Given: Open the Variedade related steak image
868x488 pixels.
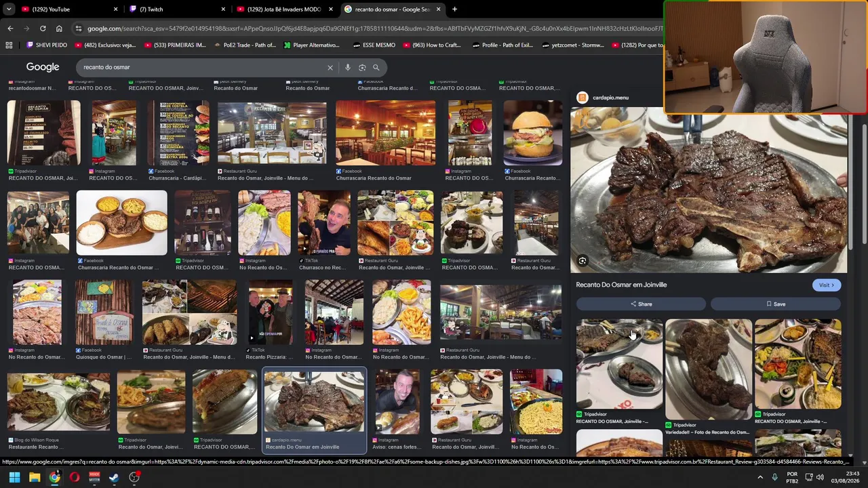Looking at the screenshot, I should coord(709,370).
